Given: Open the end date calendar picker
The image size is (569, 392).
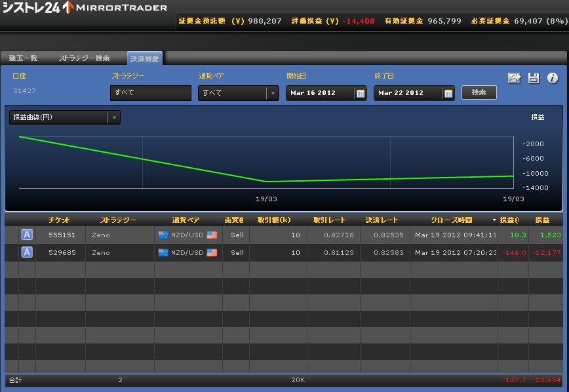Looking at the screenshot, I should tap(448, 93).
